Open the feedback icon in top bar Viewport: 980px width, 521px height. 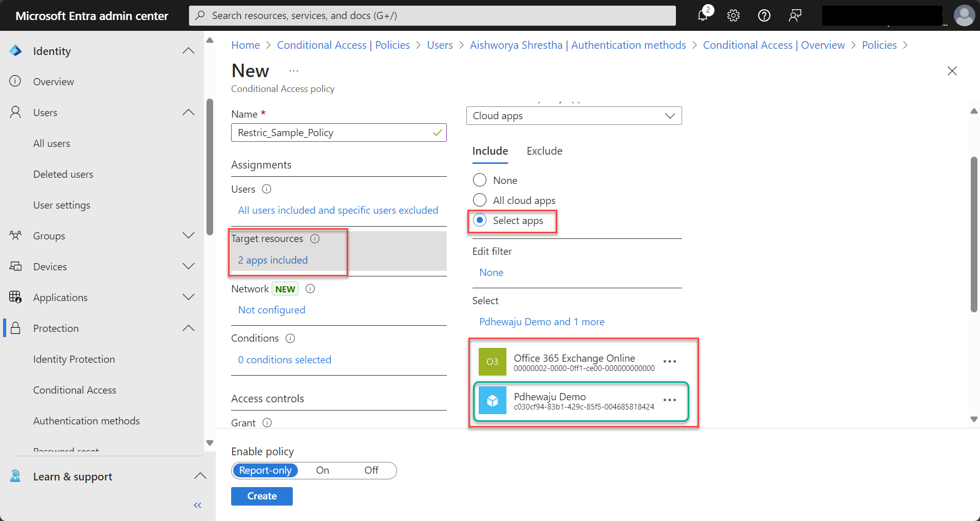[x=795, y=15]
